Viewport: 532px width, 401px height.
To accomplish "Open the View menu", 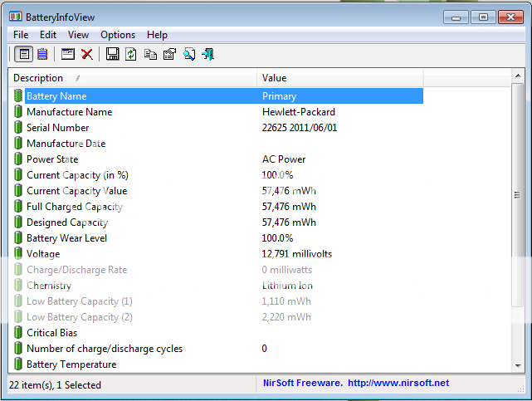I will point(78,35).
